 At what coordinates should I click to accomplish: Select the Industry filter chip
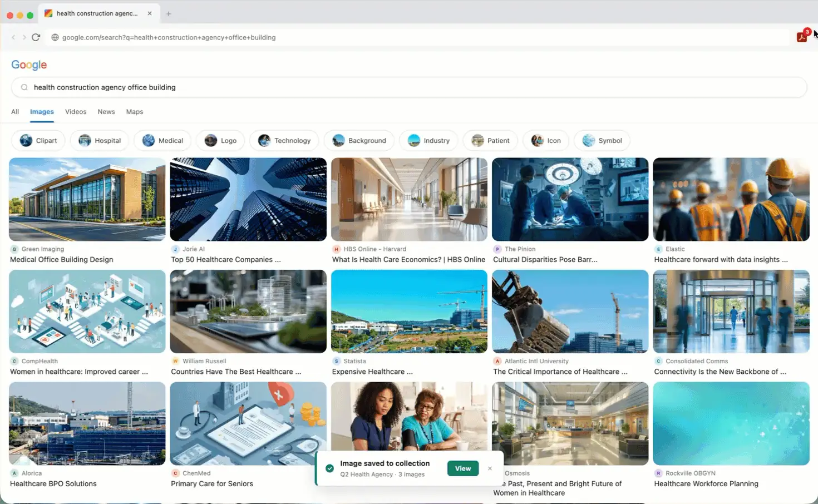pos(428,141)
